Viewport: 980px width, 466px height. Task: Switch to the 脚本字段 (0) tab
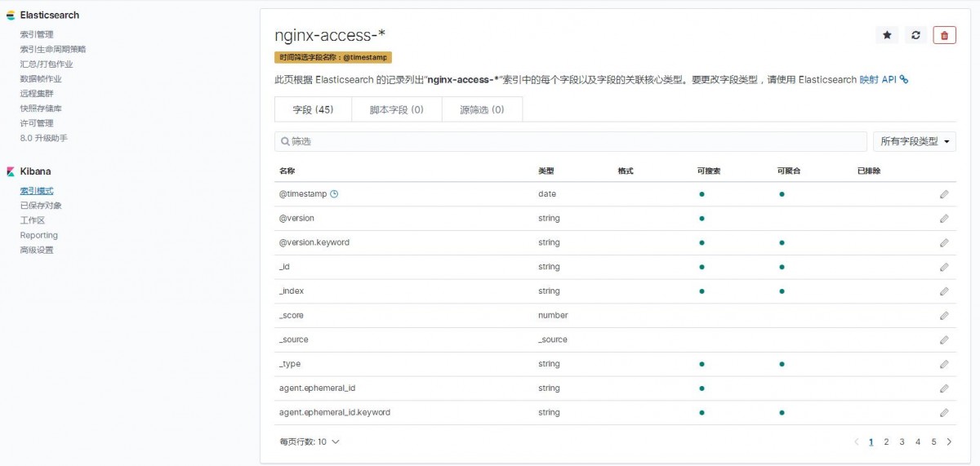pos(396,109)
